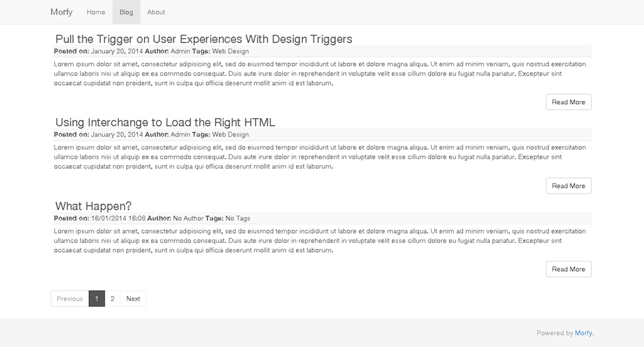Image resolution: width=644 pixels, height=347 pixels.
Task: Go to the Next page of posts
Action: pyautogui.click(x=133, y=299)
